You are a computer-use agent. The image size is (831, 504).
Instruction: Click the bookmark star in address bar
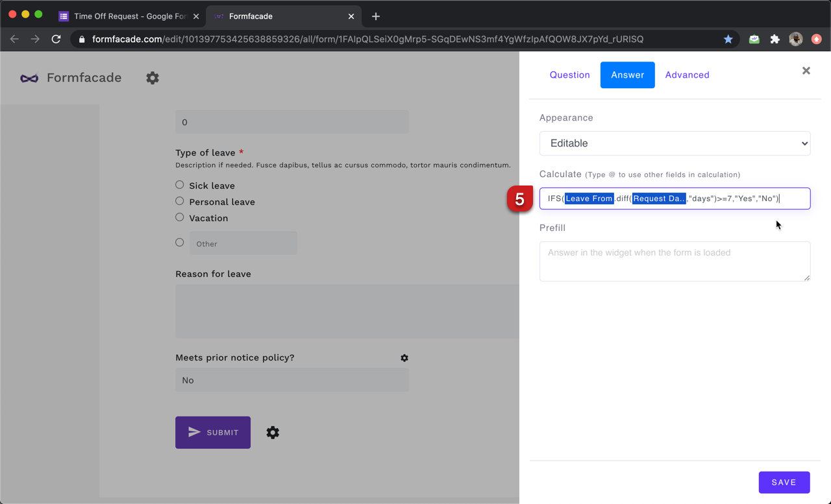728,39
